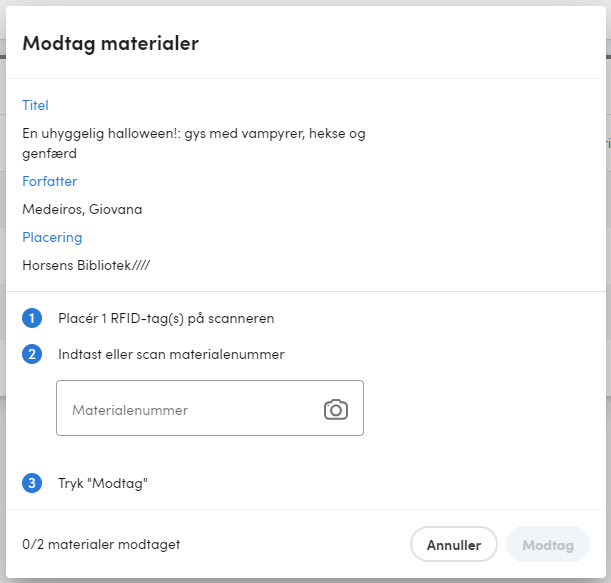Screen dimensions: 611x583
Task: Click the '0/2 materialer modtaget' counter
Action: click(101, 544)
